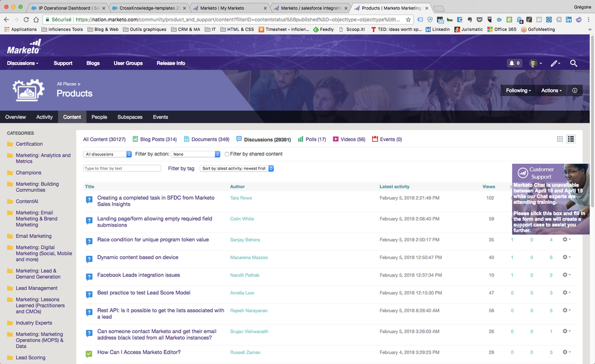Open the All discussions dropdown
The width and height of the screenshot is (595, 364).
tap(107, 154)
